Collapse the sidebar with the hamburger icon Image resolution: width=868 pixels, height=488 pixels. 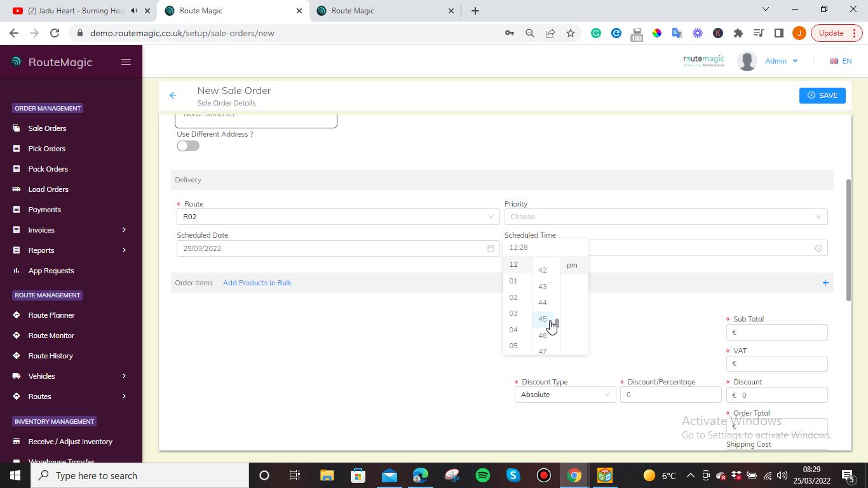click(x=126, y=62)
